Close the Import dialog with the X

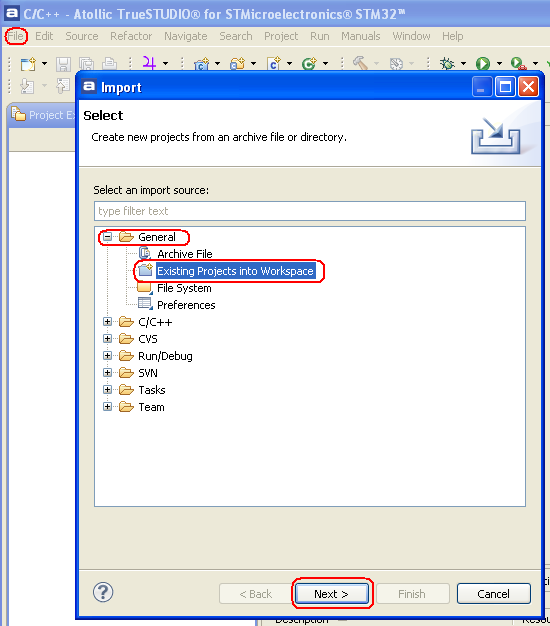pos(528,87)
